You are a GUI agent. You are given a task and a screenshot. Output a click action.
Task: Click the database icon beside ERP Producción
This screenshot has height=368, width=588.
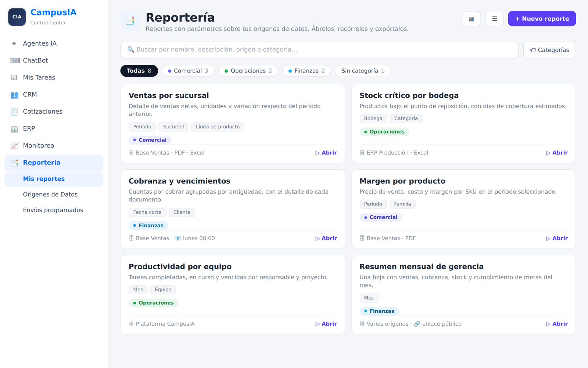click(362, 153)
